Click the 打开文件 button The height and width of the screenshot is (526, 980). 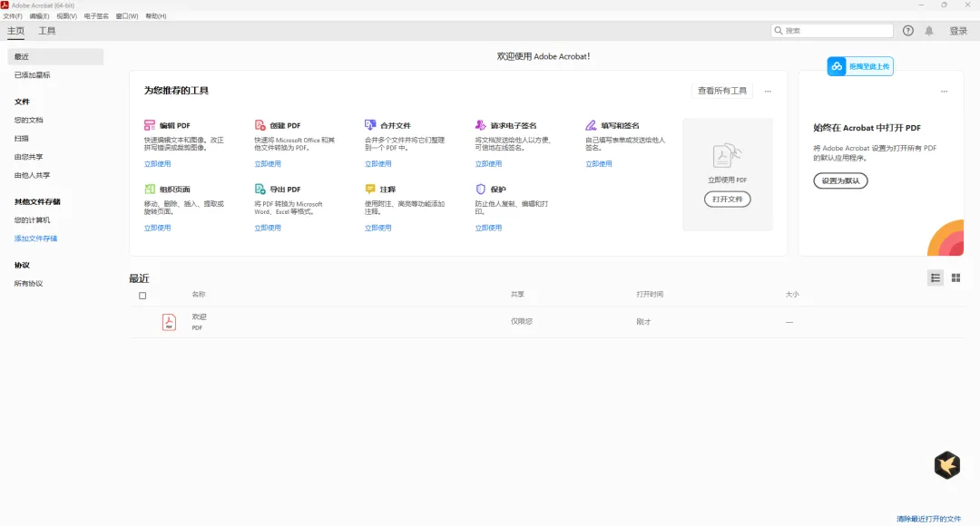pos(728,200)
